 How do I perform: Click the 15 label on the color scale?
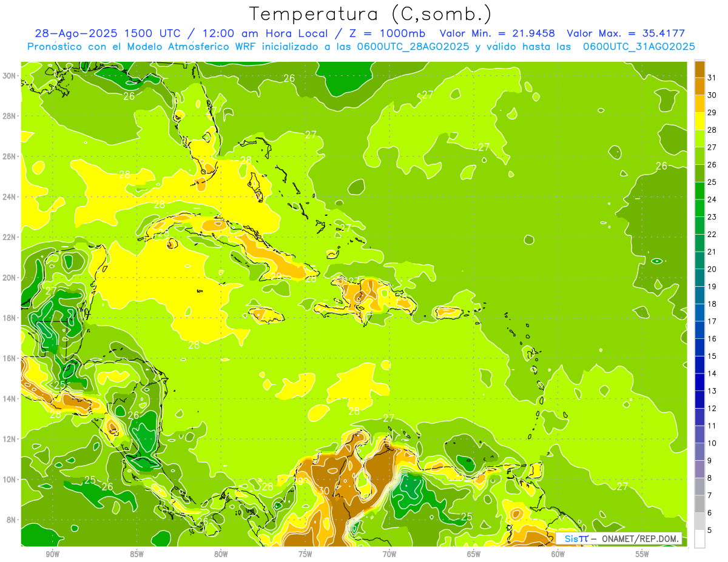712,356
